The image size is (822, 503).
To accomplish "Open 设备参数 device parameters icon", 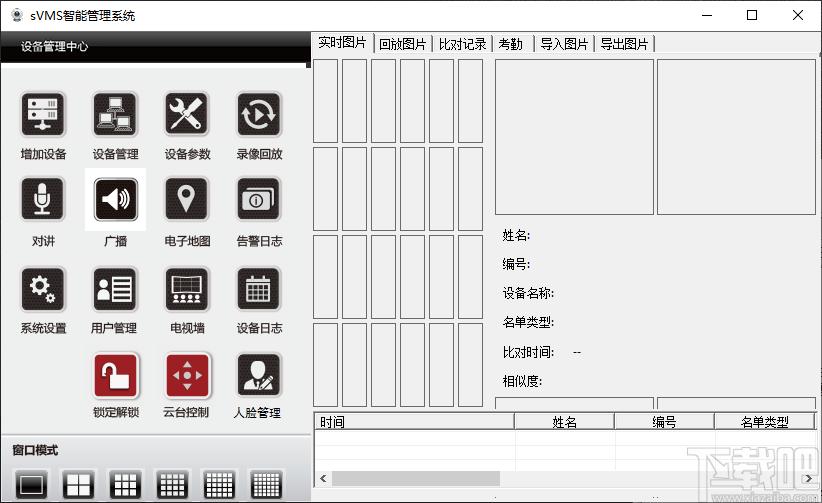I will (x=187, y=114).
